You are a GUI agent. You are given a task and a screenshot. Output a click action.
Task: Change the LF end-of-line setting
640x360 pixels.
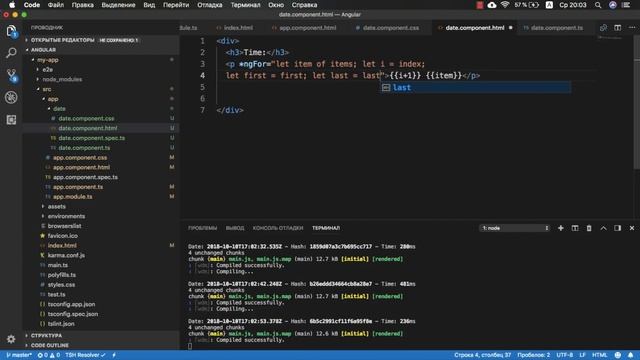(582, 355)
